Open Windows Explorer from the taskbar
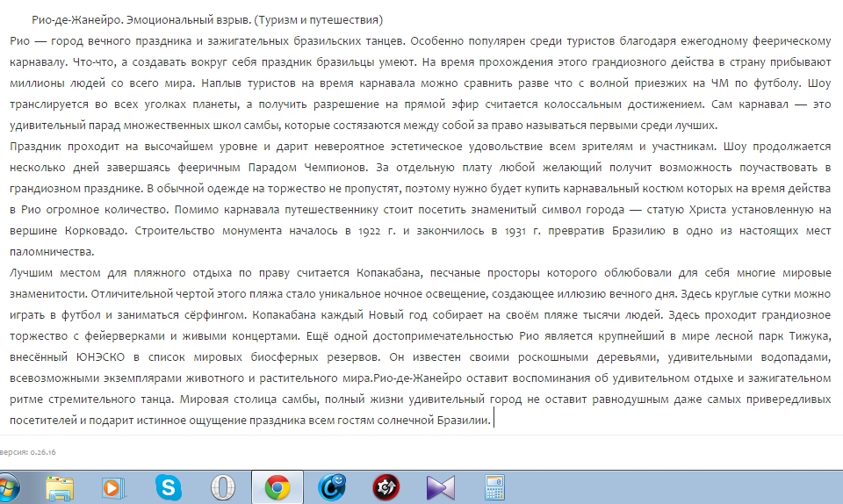Image resolution: width=843 pixels, height=504 pixels. (x=60, y=488)
